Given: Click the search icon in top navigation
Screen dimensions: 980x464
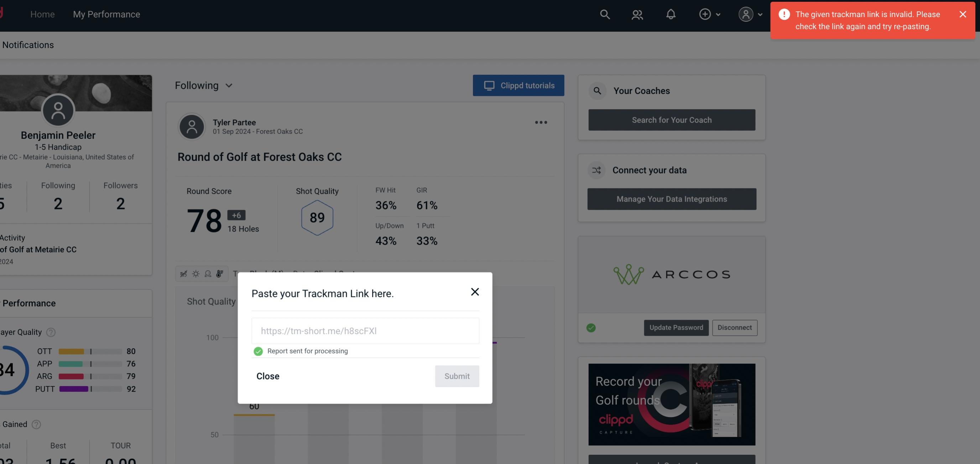Looking at the screenshot, I should 604,14.
